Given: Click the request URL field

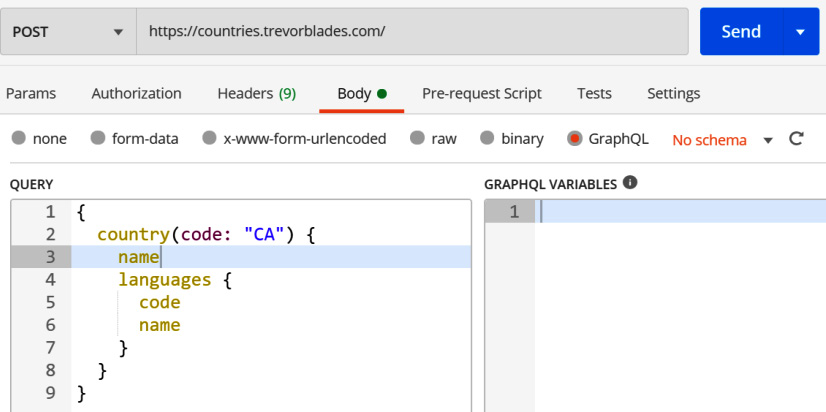Looking at the screenshot, I should (x=412, y=32).
